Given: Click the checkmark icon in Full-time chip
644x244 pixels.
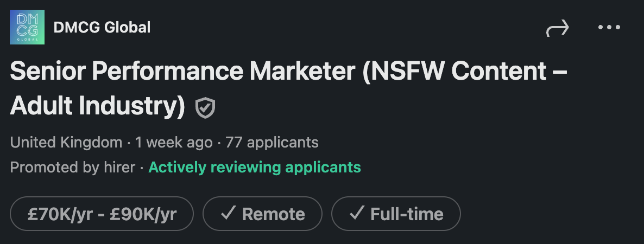Looking at the screenshot, I should (356, 214).
